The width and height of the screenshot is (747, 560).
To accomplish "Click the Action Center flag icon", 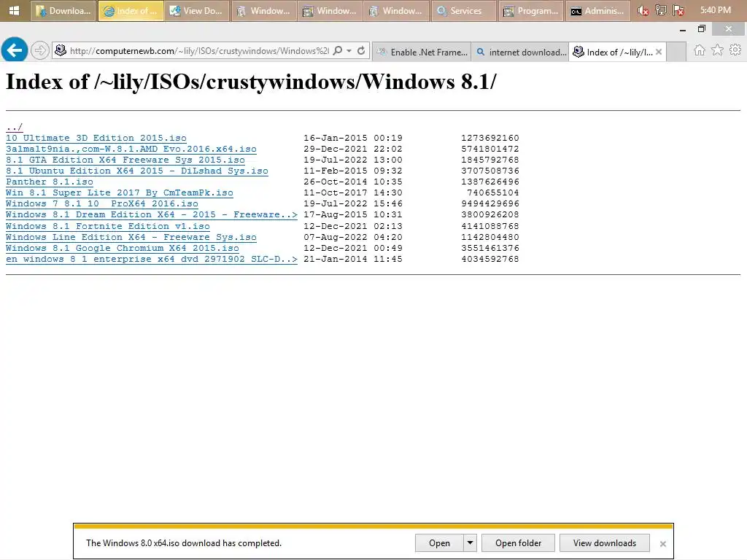I will coord(678,10).
